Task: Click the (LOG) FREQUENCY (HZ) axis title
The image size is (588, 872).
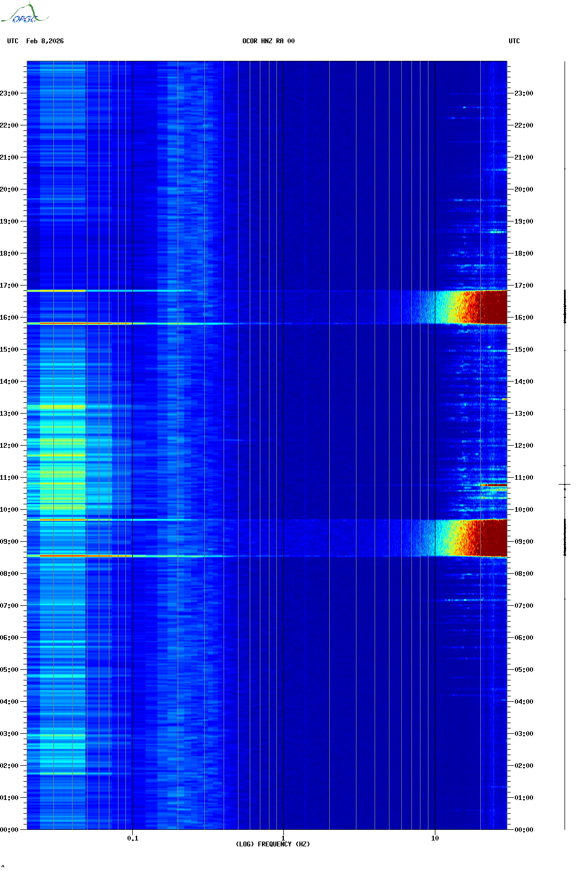Action: click(x=273, y=844)
